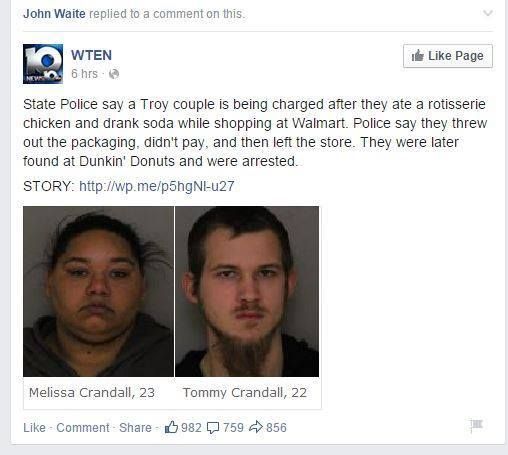Viewport: 508px width, 455px height.
Task: View the 759 comments bubble icon
Action: click(213, 428)
